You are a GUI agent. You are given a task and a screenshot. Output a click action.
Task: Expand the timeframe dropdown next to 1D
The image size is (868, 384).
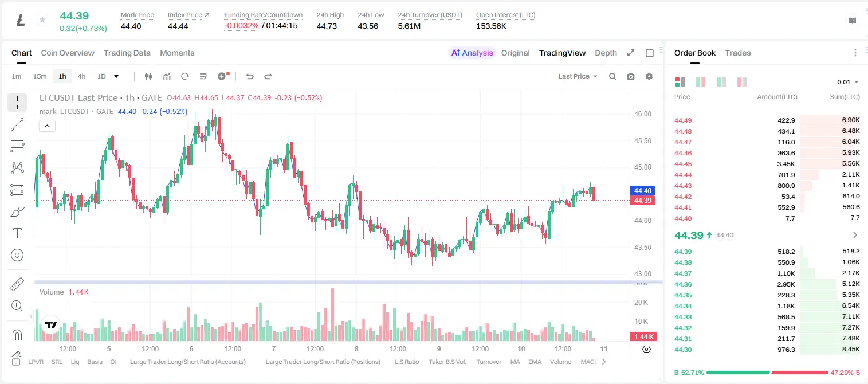coord(116,76)
